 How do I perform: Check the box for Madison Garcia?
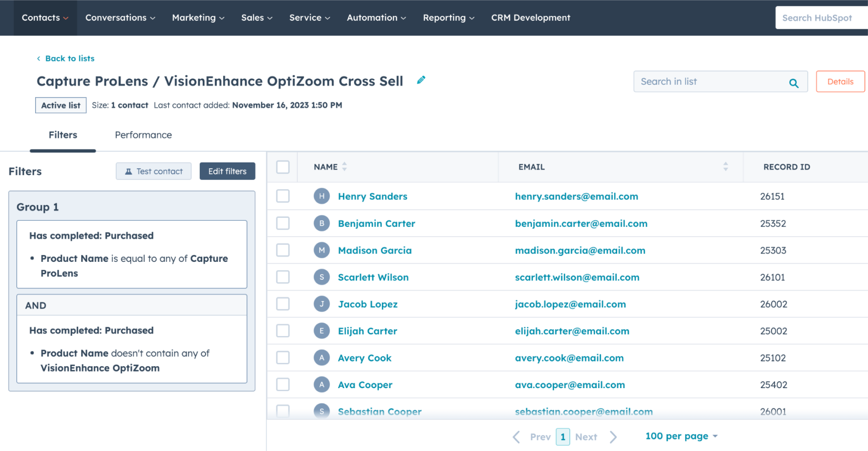tap(283, 250)
